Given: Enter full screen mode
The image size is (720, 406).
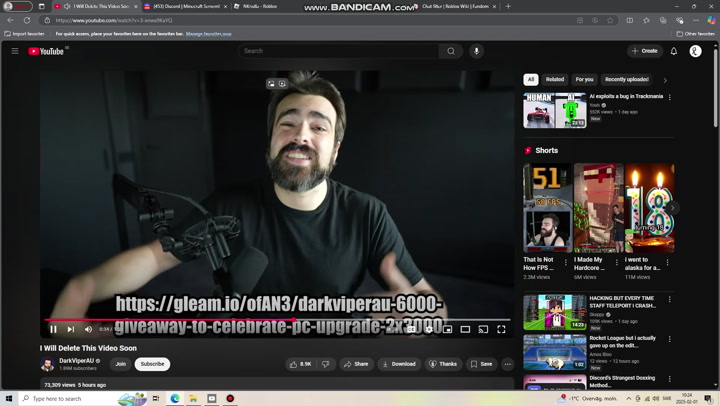Looking at the screenshot, I should [x=501, y=329].
